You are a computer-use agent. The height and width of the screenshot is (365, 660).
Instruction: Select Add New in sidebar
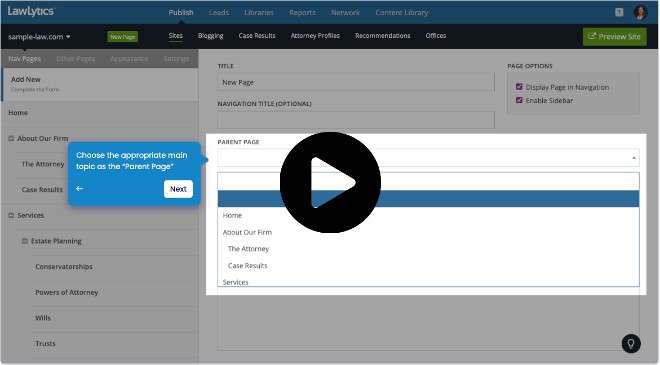click(100, 84)
